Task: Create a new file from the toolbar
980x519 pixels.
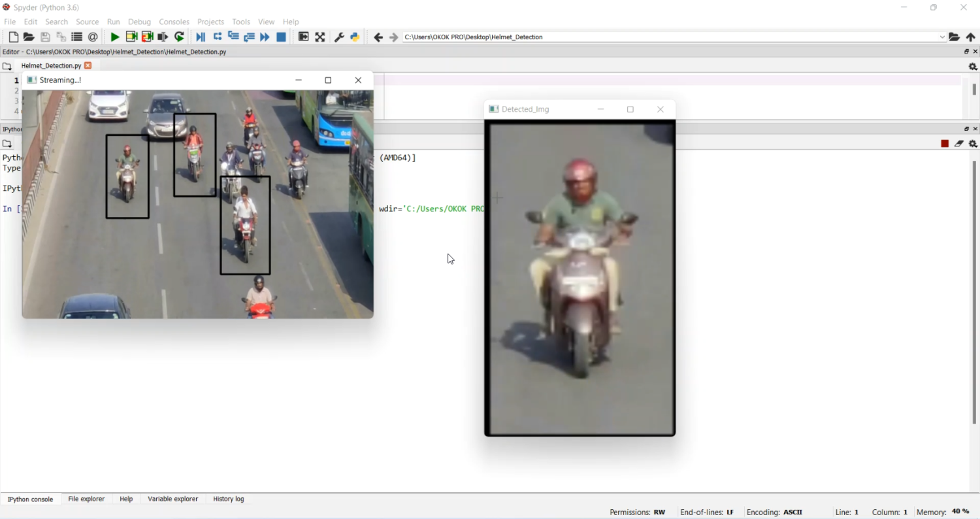Action: coord(13,37)
